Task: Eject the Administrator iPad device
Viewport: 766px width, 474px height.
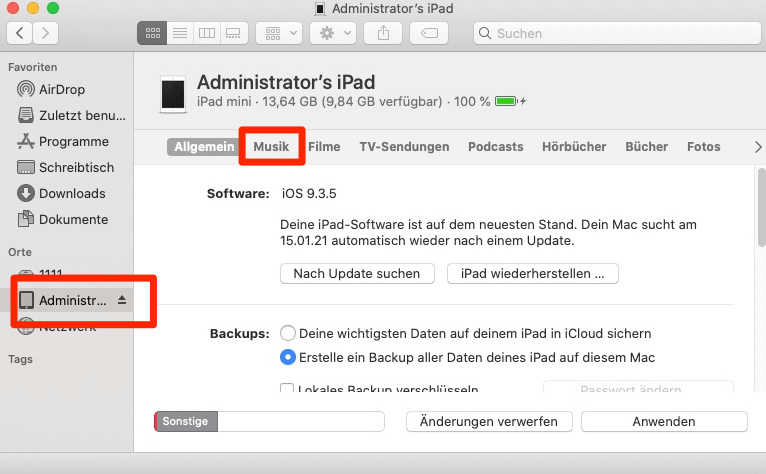Action: coord(122,300)
